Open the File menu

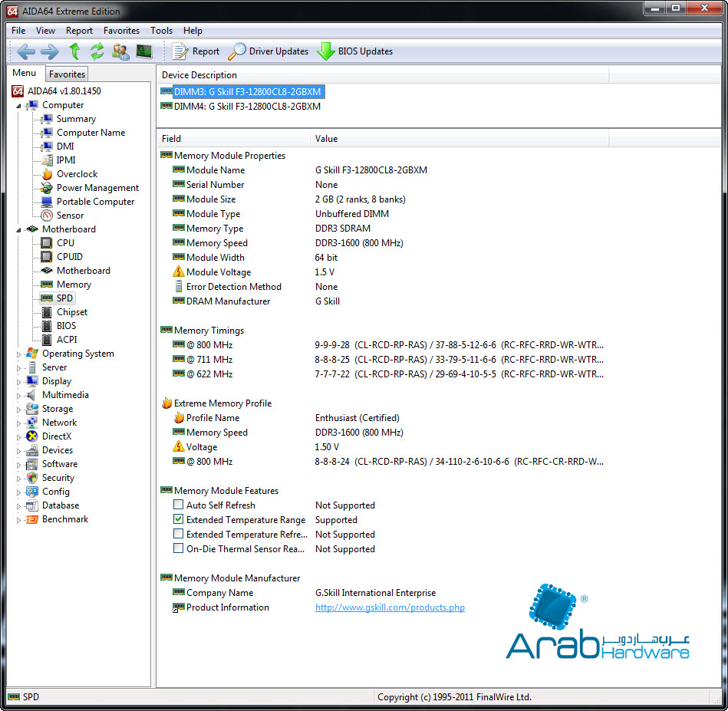click(18, 31)
